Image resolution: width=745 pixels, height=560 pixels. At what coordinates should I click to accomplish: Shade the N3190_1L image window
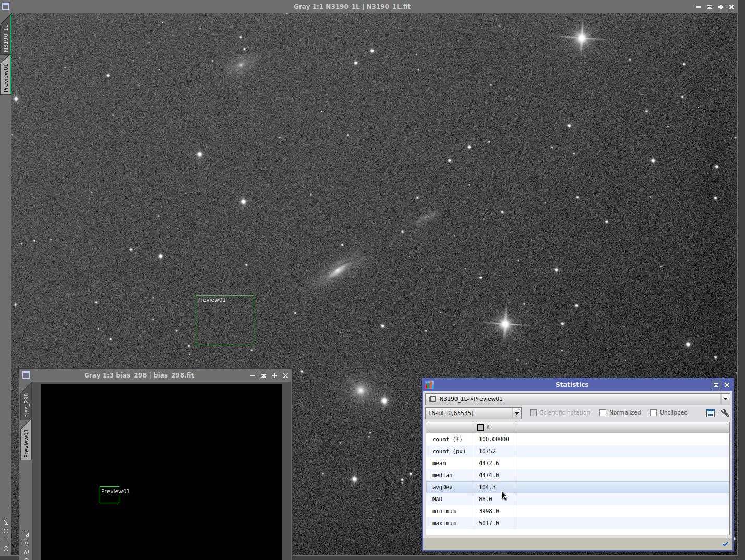point(710,7)
